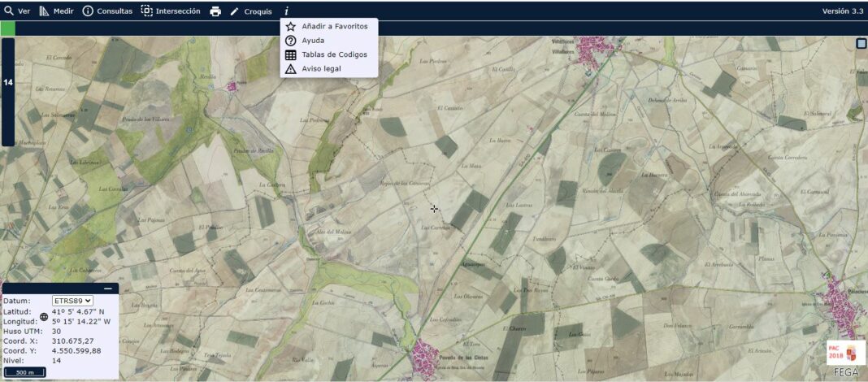Click the star icon for Añadir a Favoritos

click(290, 26)
